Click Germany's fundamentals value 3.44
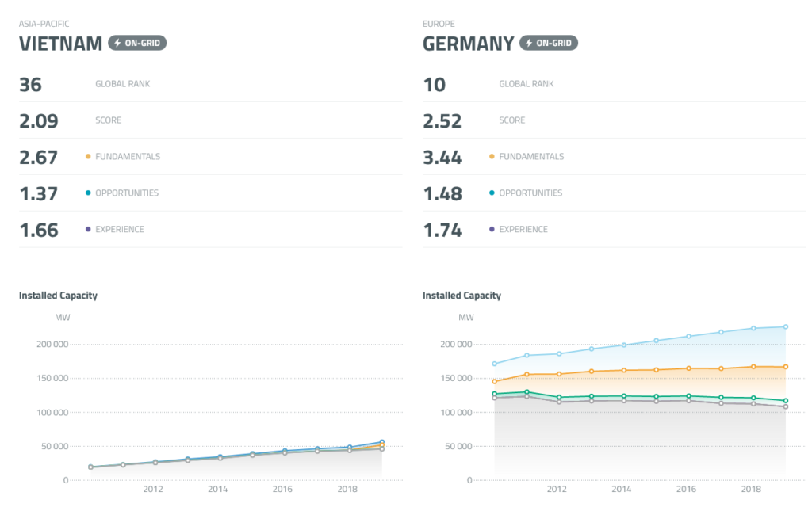812x515 pixels. coord(442,158)
